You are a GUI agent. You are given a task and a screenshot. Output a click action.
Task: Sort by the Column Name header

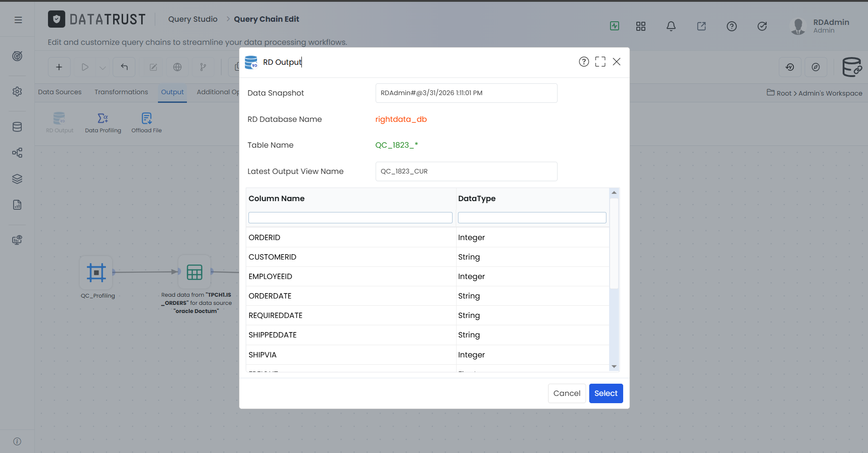pos(277,198)
